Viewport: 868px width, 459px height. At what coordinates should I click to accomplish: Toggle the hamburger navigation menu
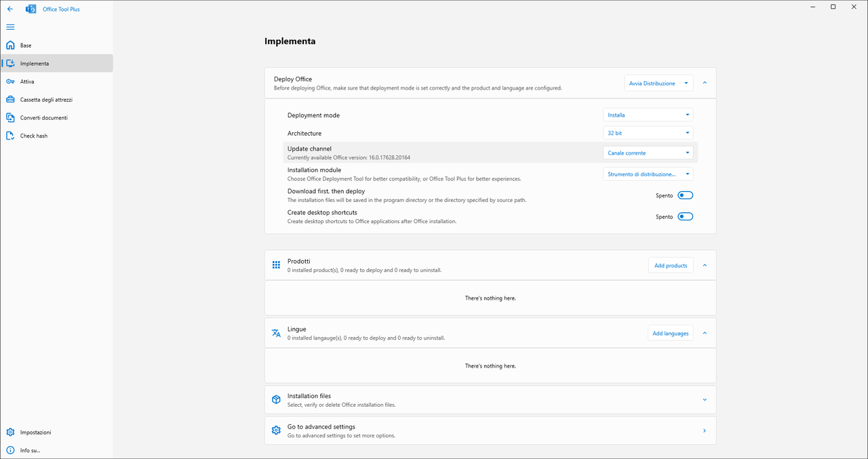click(10, 27)
